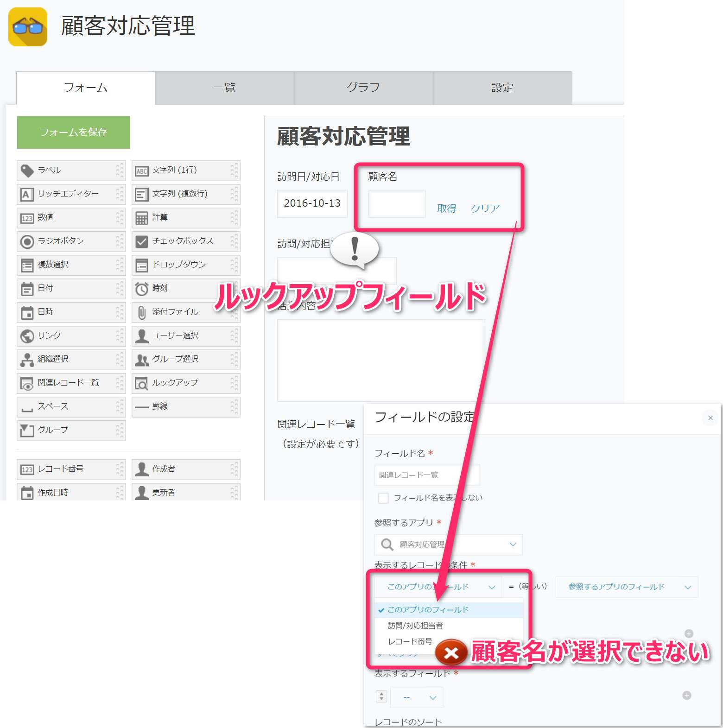
Task: Add a 表示するフィールド row with plus
Action: click(687, 696)
